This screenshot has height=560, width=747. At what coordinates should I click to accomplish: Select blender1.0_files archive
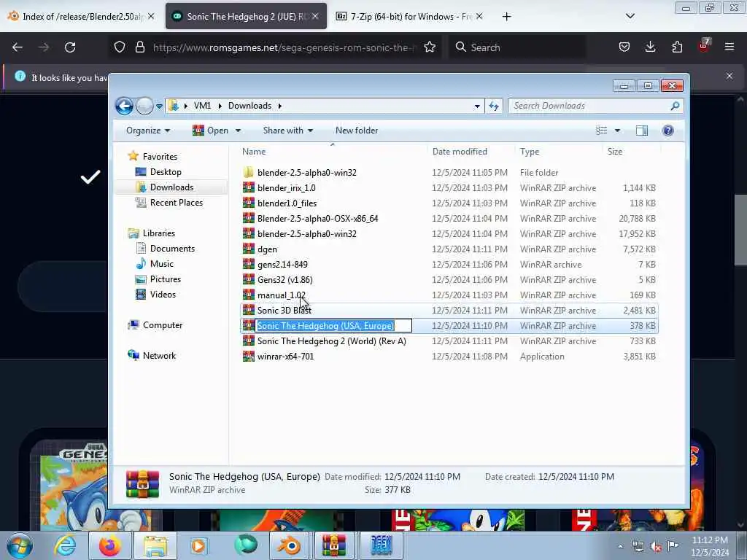pos(287,203)
